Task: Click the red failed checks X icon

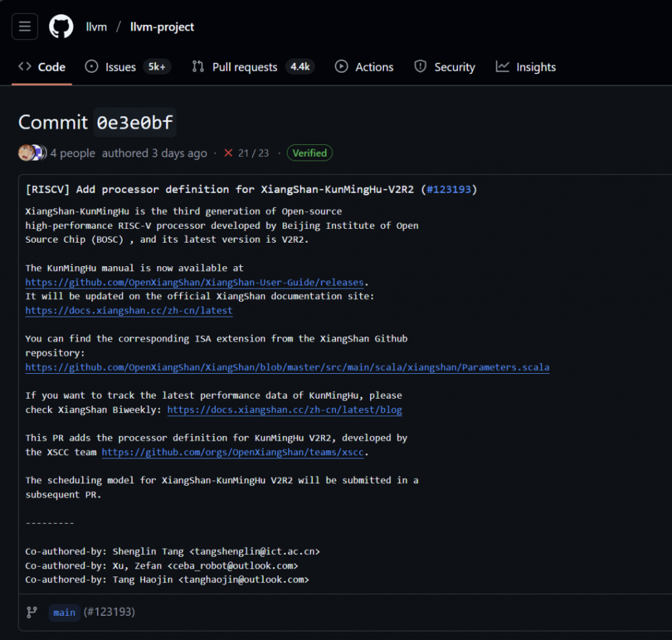Action: point(228,153)
